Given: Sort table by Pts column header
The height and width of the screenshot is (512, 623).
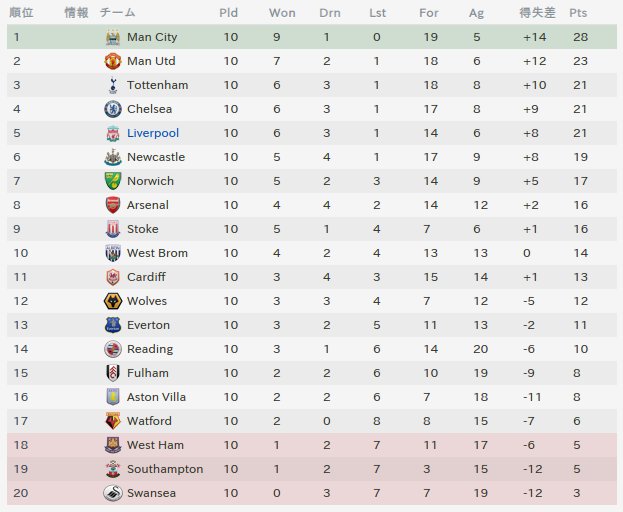Looking at the screenshot, I should pos(578,13).
